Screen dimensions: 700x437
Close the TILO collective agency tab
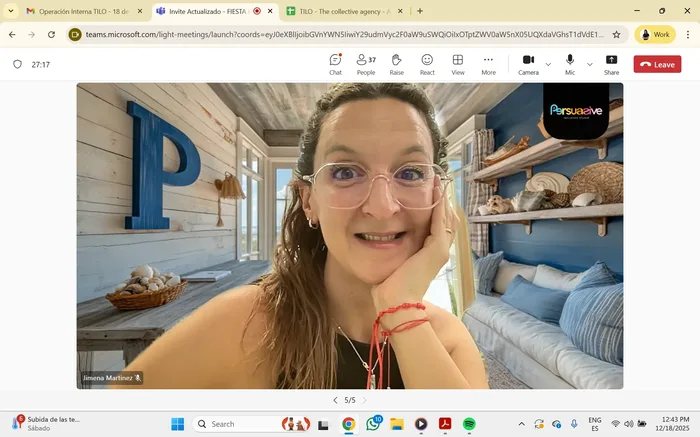[400, 11]
